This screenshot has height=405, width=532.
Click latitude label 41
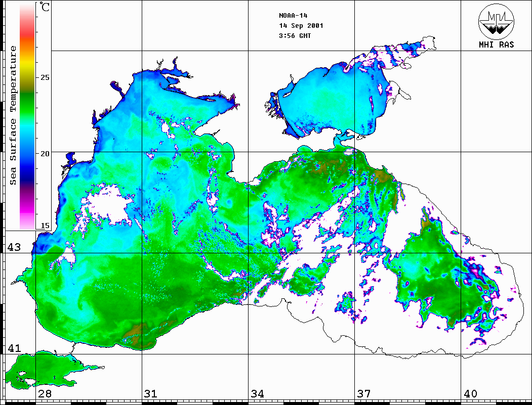point(14,348)
